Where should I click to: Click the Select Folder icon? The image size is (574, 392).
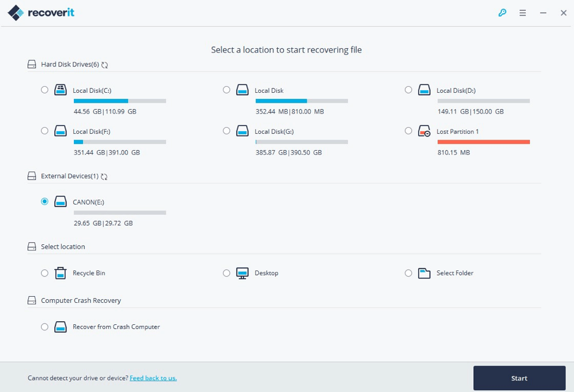[x=424, y=273]
